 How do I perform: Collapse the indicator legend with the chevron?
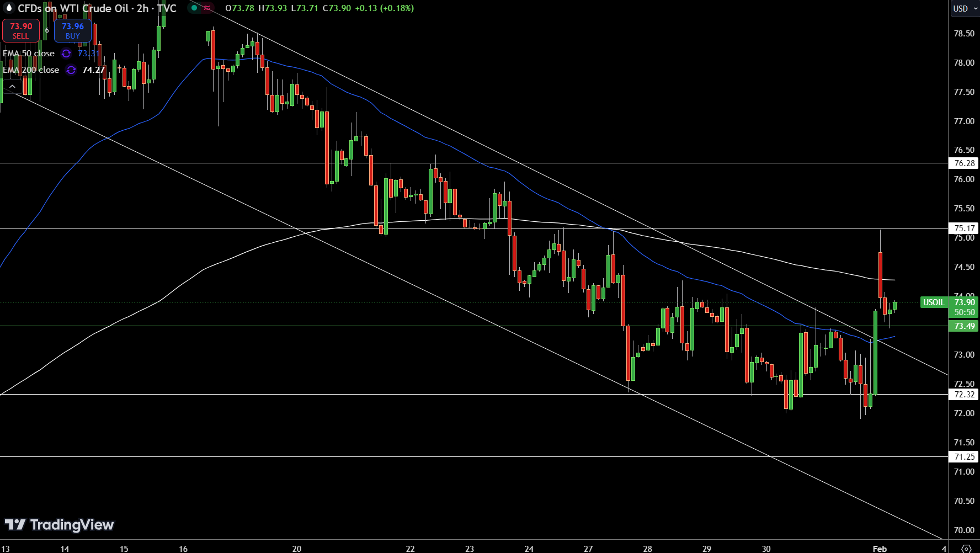coord(12,87)
